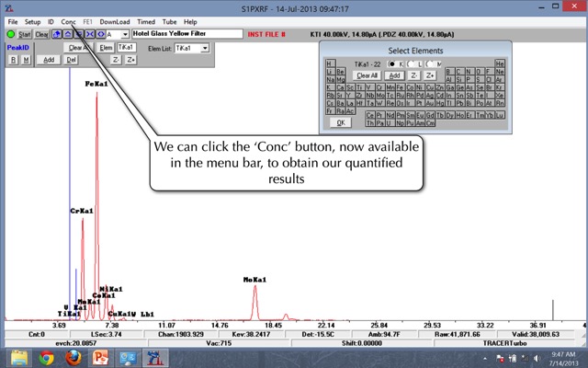Click Z- in Select Elements dialog
This screenshot has height=368, width=588.
tap(414, 75)
